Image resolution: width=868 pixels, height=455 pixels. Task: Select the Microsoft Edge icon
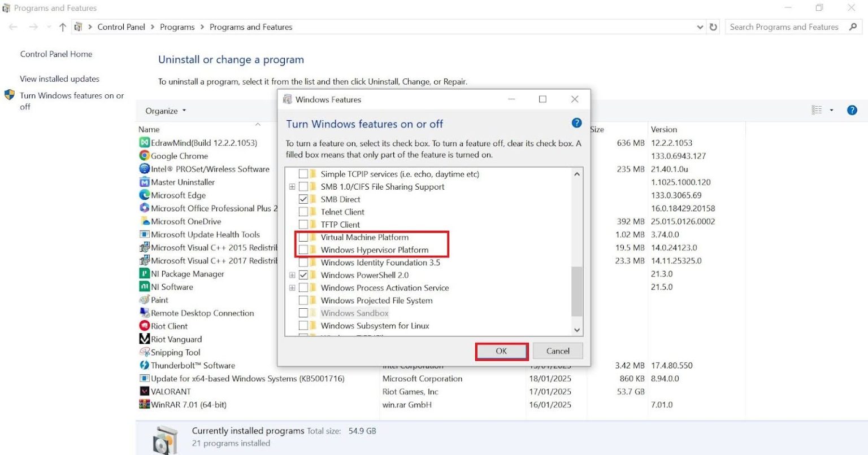[144, 195]
